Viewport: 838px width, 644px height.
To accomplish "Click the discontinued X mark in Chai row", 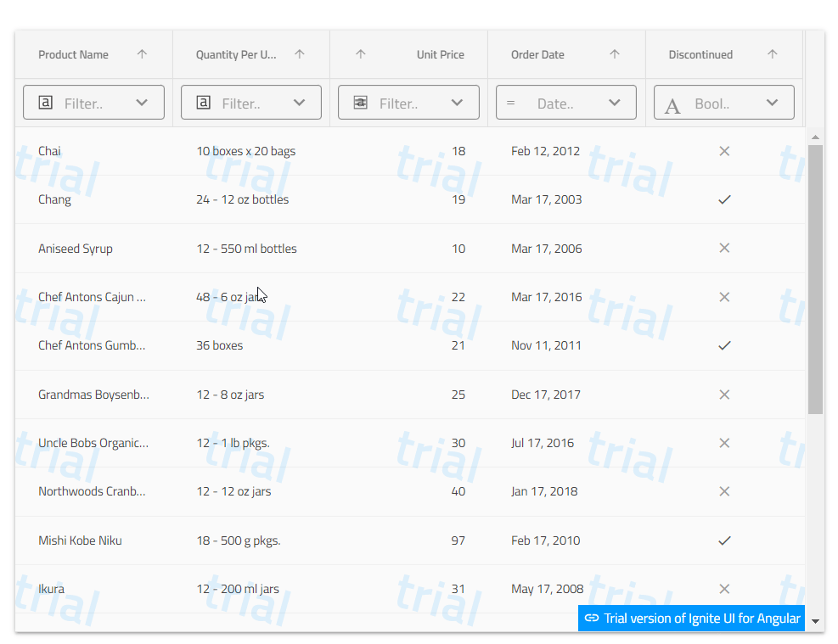I will click(x=724, y=151).
